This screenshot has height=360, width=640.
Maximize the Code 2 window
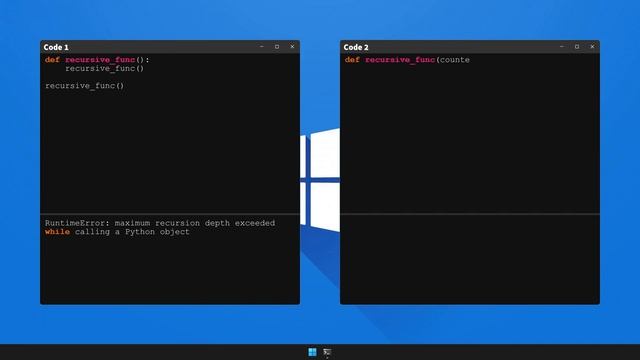coord(577,47)
